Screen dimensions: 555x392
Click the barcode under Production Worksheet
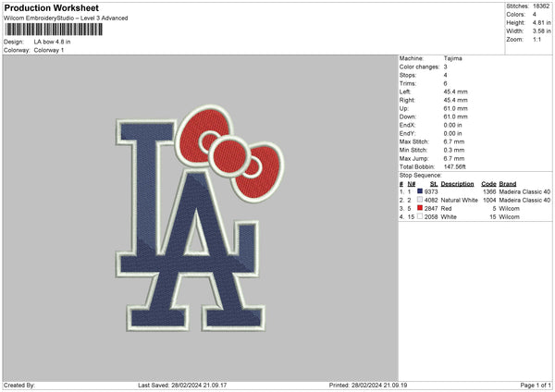pyautogui.click(x=54, y=30)
